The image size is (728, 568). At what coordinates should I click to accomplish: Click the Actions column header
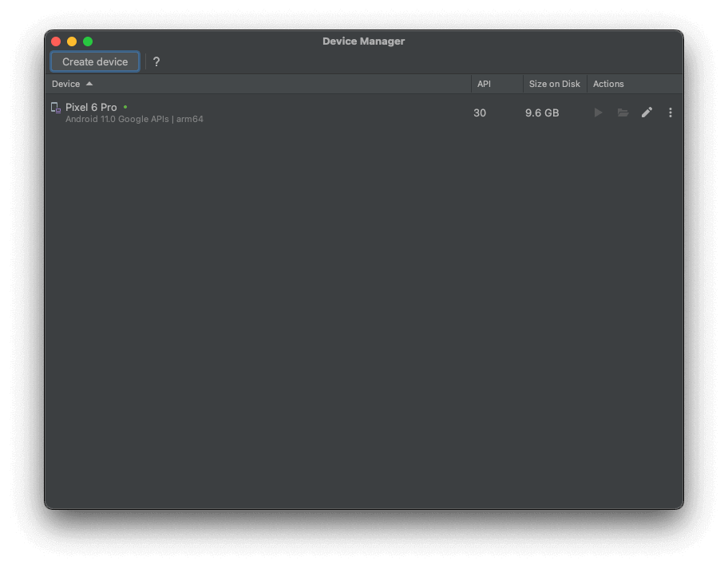click(608, 84)
